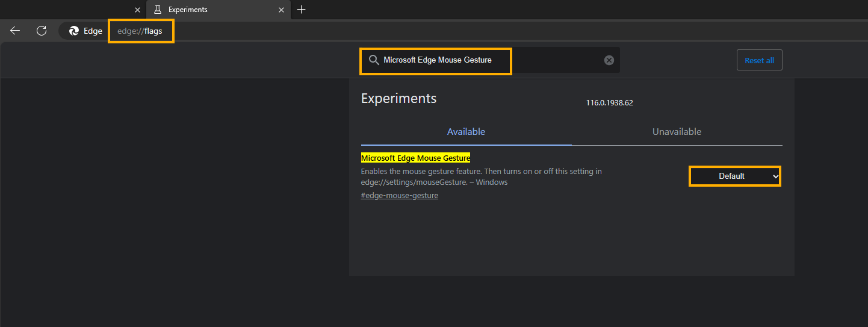Click the Reset all button
The image size is (868, 327).
(759, 60)
